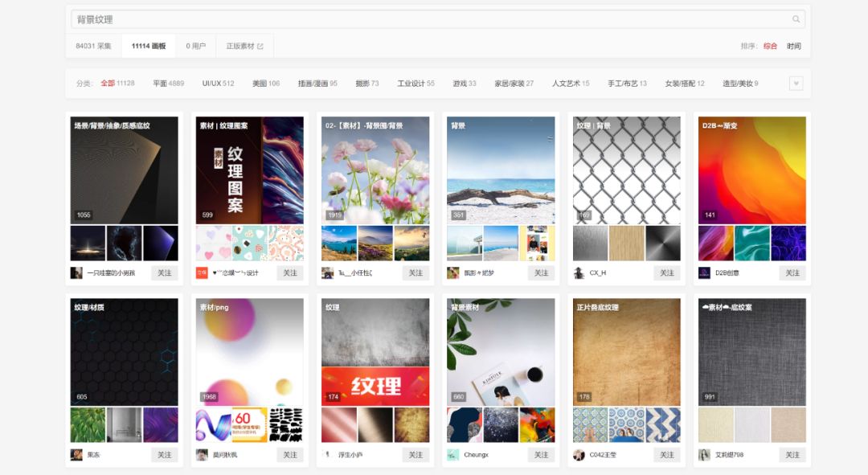
Task: Follow 一只哇塞的小男孩 with 关注 button
Action: coord(165,273)
